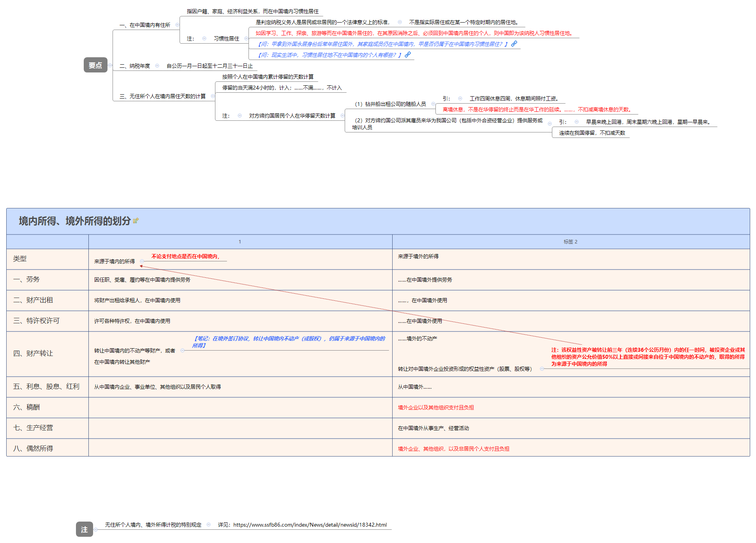Select the 要点 root topic

95,65
